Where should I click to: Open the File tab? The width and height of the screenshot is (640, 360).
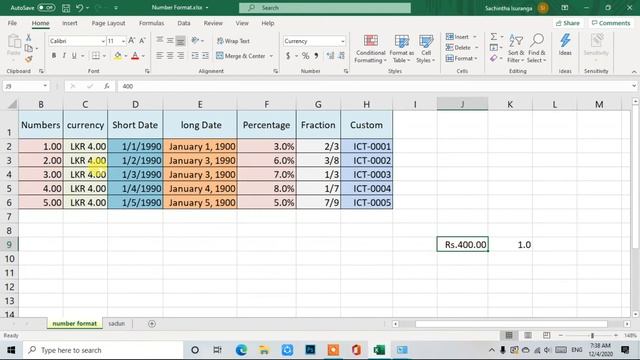(12, 23)
